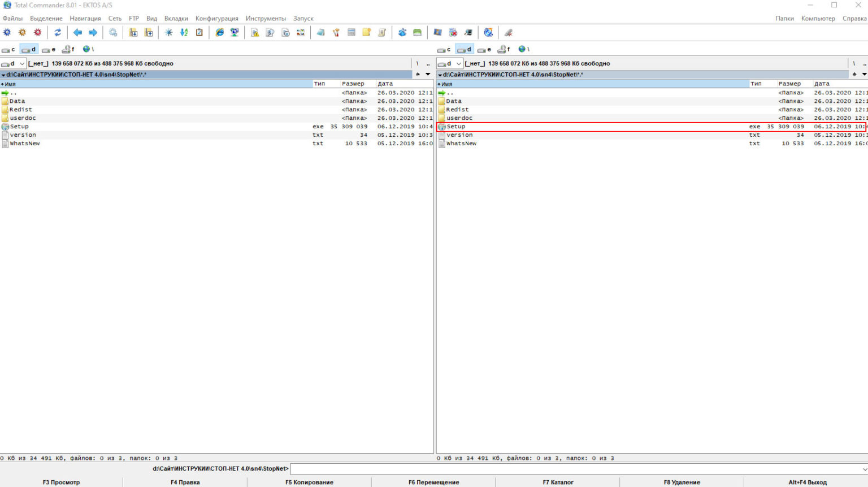Open left panel directory history arrow
Screen dimensions: 868x487
(428, 75)
